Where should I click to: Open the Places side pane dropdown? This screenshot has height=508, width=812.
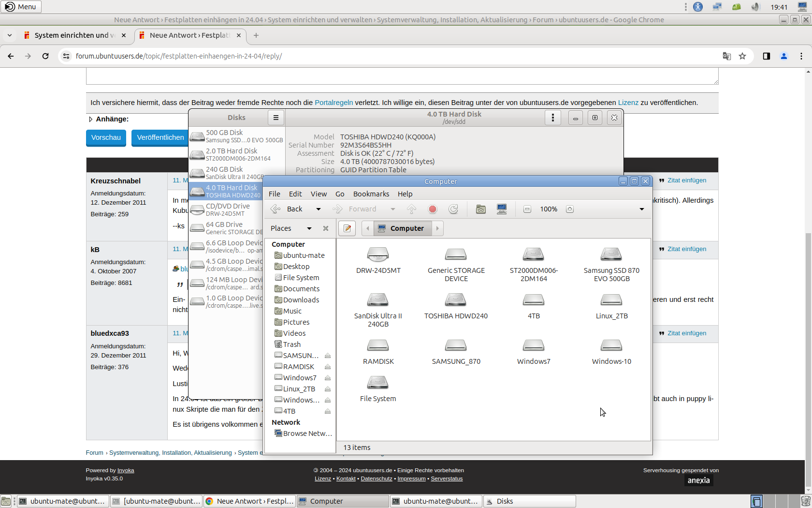coord(309,228)
